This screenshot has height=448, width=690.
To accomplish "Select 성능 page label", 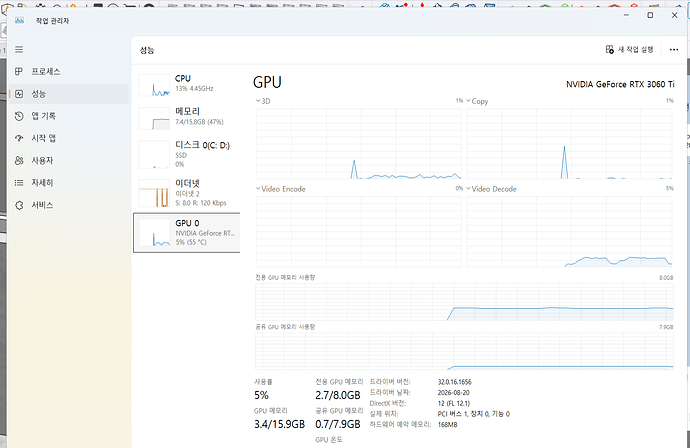I will [x=39, y=94].
